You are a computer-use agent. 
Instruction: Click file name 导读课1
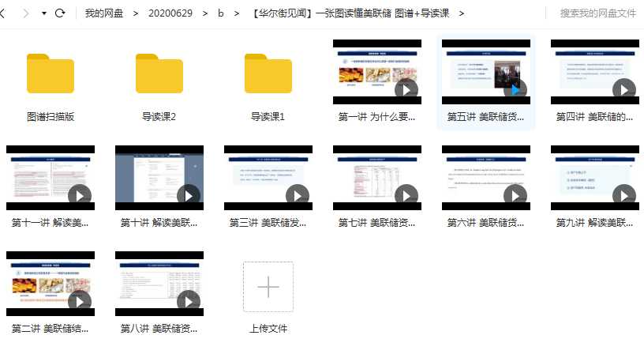tap(268, 117)
